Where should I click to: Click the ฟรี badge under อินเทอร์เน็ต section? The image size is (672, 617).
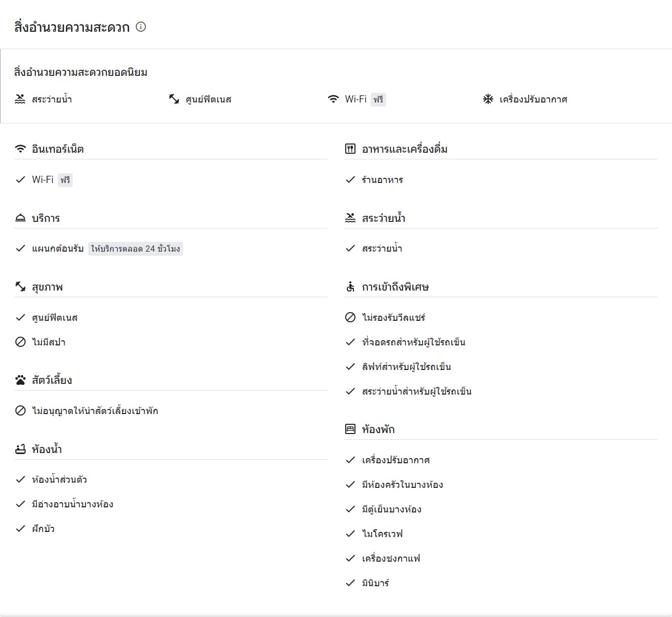point(65,180)
